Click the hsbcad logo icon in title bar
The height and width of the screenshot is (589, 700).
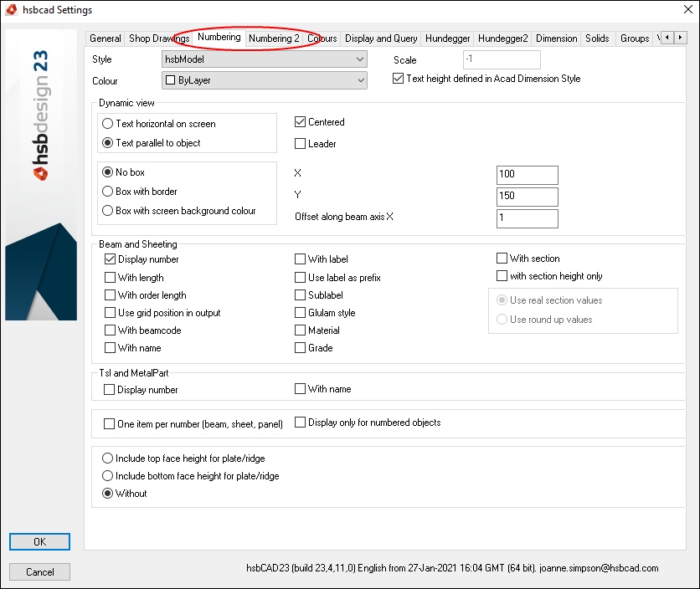(11, 9)
